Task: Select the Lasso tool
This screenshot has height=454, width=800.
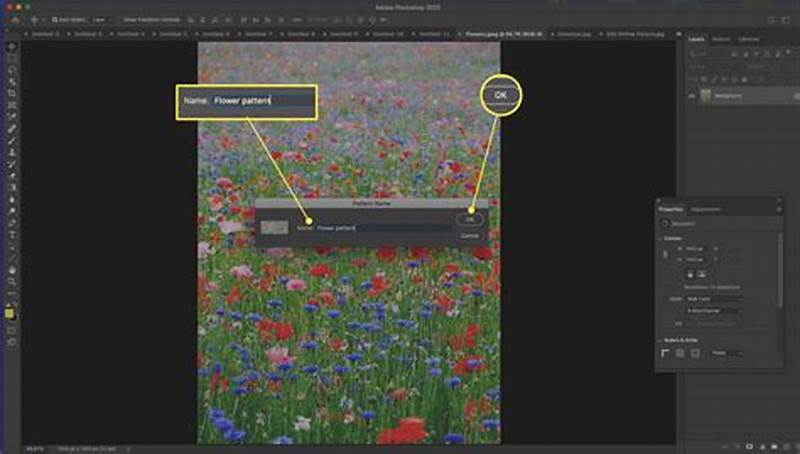Action: point(12,70)
